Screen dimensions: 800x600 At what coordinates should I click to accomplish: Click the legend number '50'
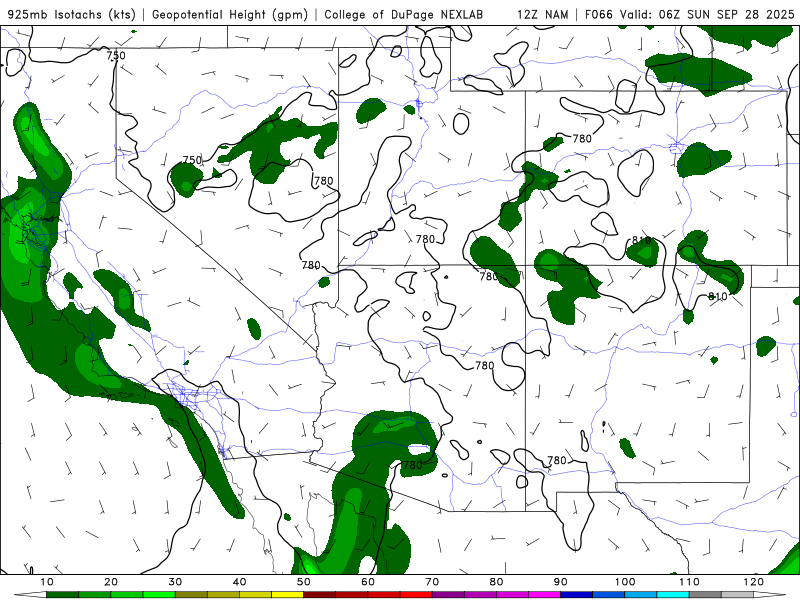point(304,582)
